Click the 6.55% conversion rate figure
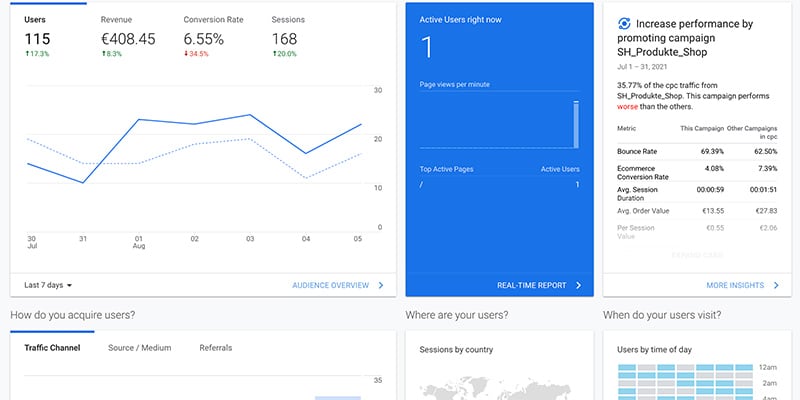Viewport: 800px width, 400px height. pyautogui.click(x=204, y=39)
